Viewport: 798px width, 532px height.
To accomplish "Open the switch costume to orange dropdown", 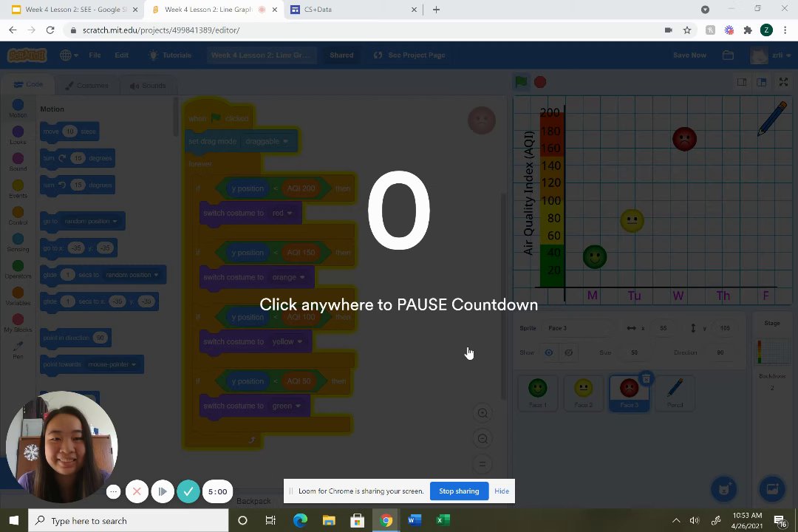I will (x=288, y=278).
